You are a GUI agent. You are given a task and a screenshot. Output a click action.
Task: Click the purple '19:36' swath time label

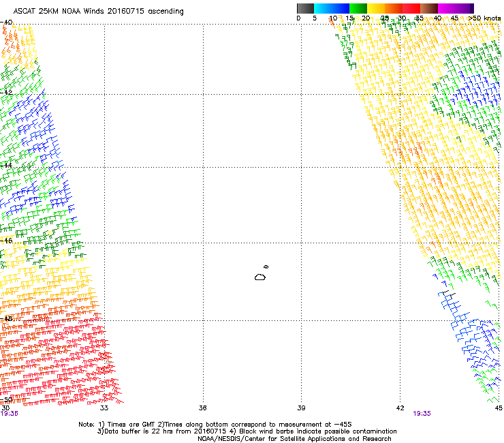tap(10, 414)
